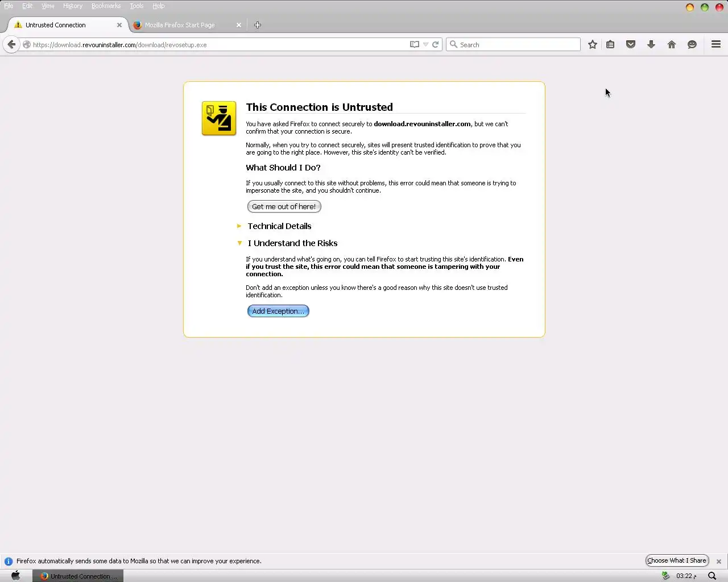Open the Help menu
The height and width of the screenshot is (582, 728).
pos(159,6)
